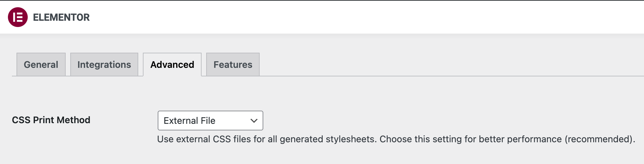Click empty gray area below the tab row

point(330,94)
